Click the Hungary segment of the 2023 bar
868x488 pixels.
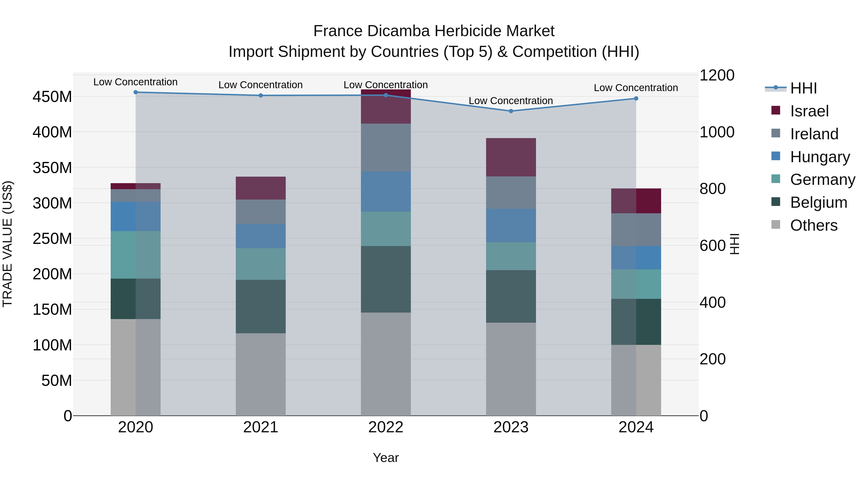tap(511, 226)
